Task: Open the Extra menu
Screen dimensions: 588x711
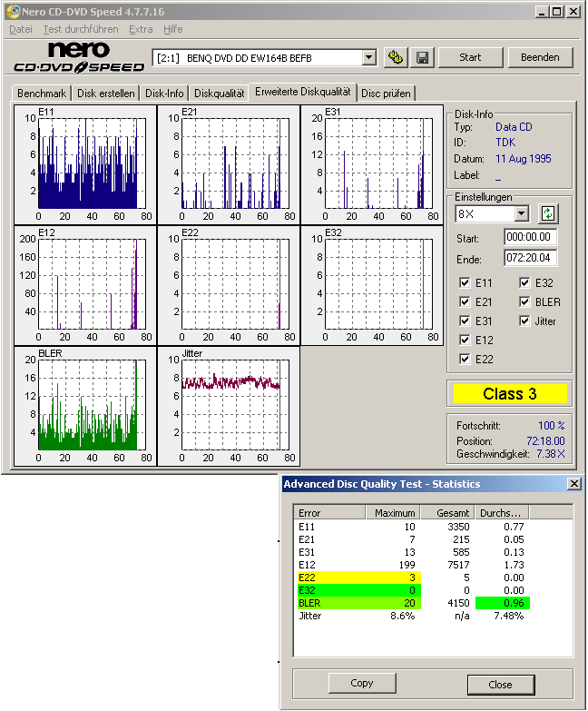Action: 141,29
